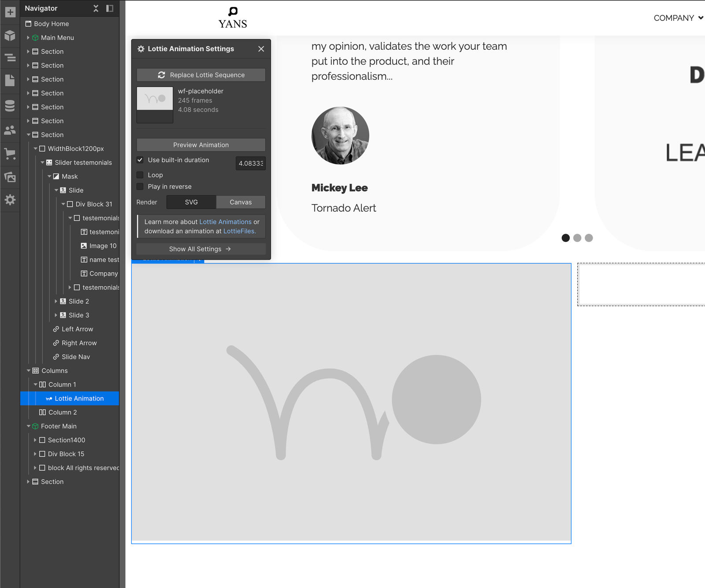Open project Settings from the sidebar

coord(10,200)
